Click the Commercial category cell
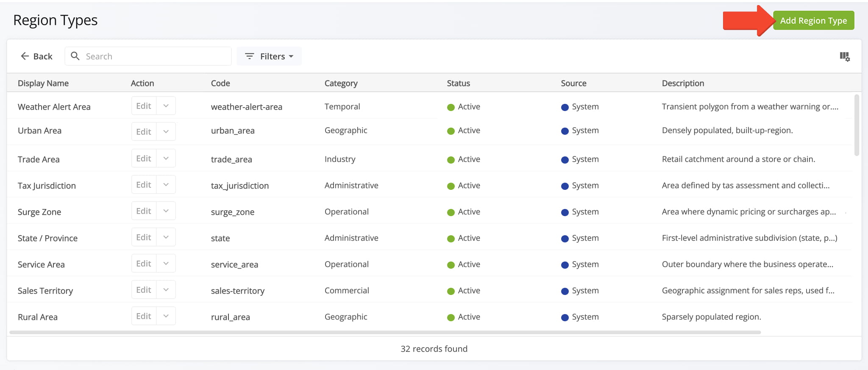This screenshot has height=370, width=868. pos(347,290)
